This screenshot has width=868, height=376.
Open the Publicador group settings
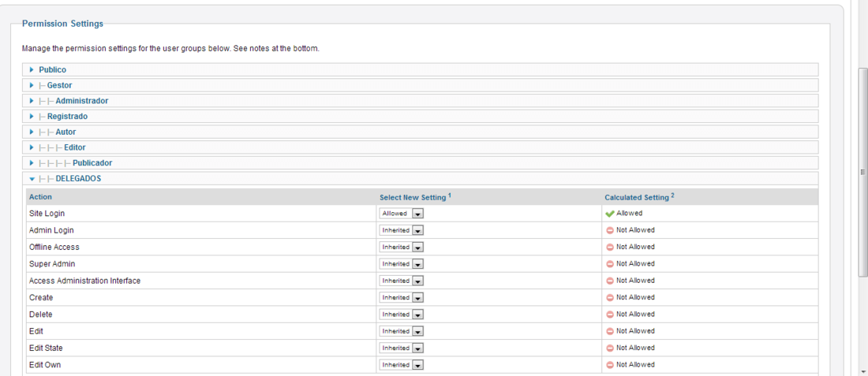pyautogui.click(x=420, y=163)
